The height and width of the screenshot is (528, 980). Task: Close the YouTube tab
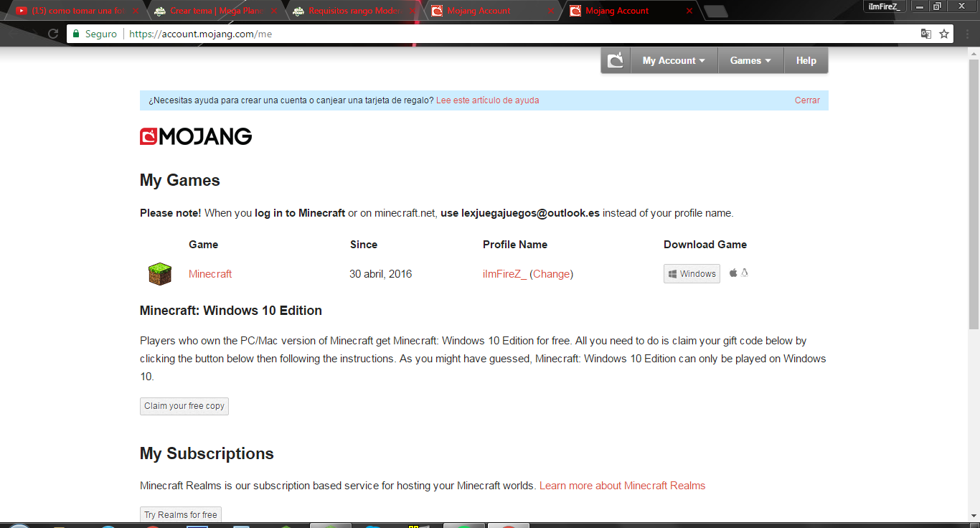tap(135, 11)
